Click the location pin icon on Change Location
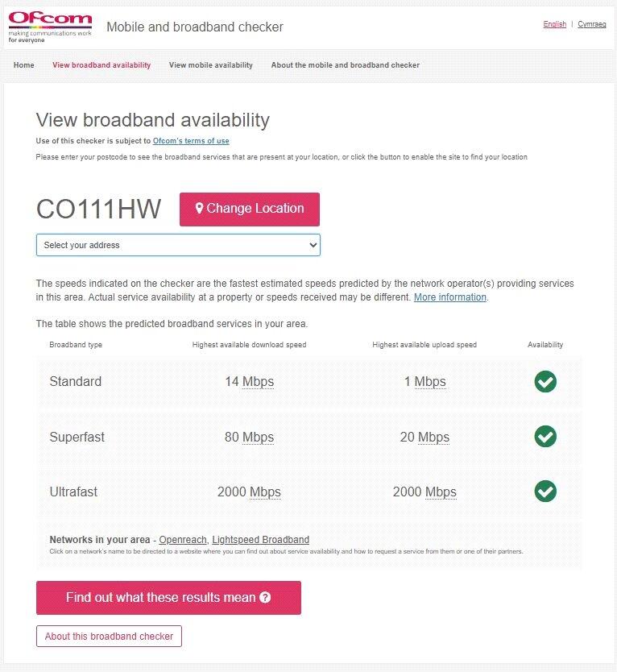The width and height of the screenshot is (617, 672). coord(199,209)
